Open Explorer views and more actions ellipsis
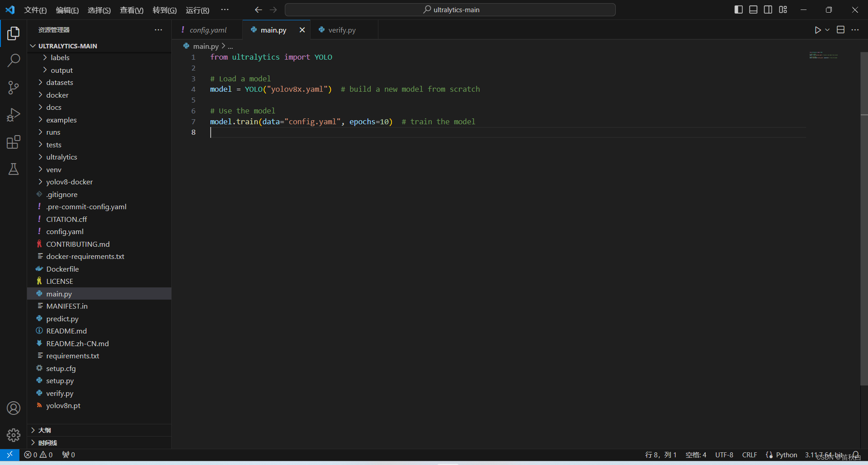Image resolution: width=868 pixels, height=465 pixels. 158,30
